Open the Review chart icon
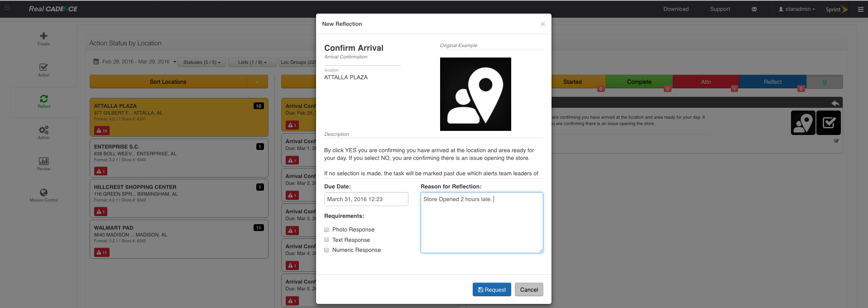The height and width of the screenshot is (308, 868). pyautogui.click(x=43, y=161)
